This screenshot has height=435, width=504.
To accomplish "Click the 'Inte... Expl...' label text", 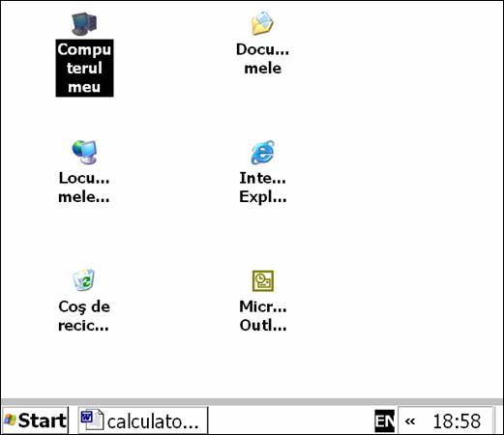I will [x=263, y=188].
